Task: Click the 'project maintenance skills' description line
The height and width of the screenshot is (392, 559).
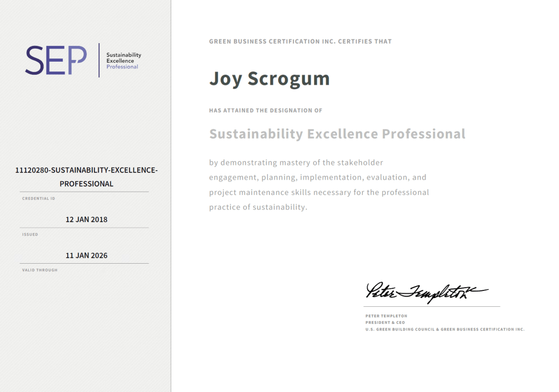Action: pos(319,193)
